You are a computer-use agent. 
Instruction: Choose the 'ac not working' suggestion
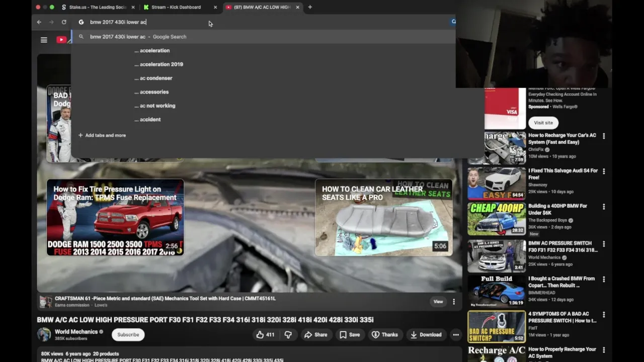155,106
